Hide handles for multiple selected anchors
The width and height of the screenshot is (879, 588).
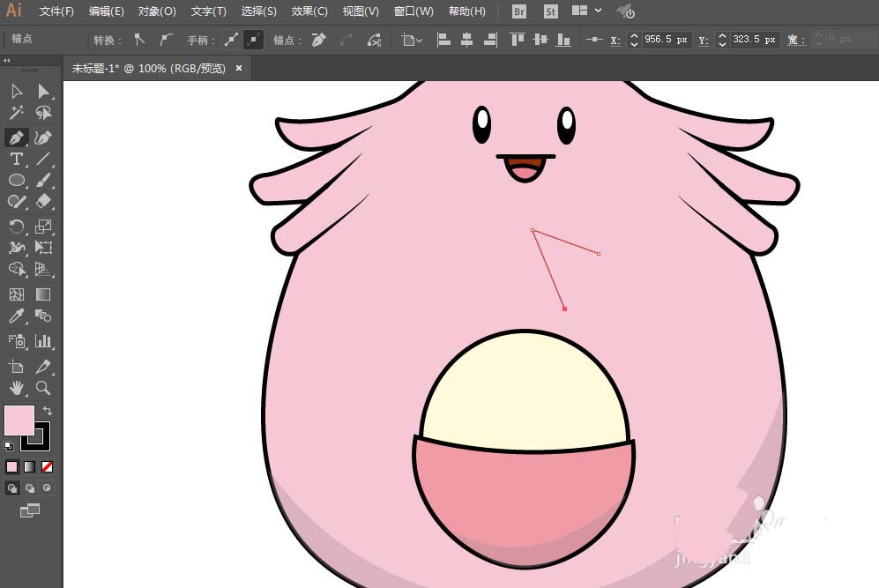coord(253,40)
